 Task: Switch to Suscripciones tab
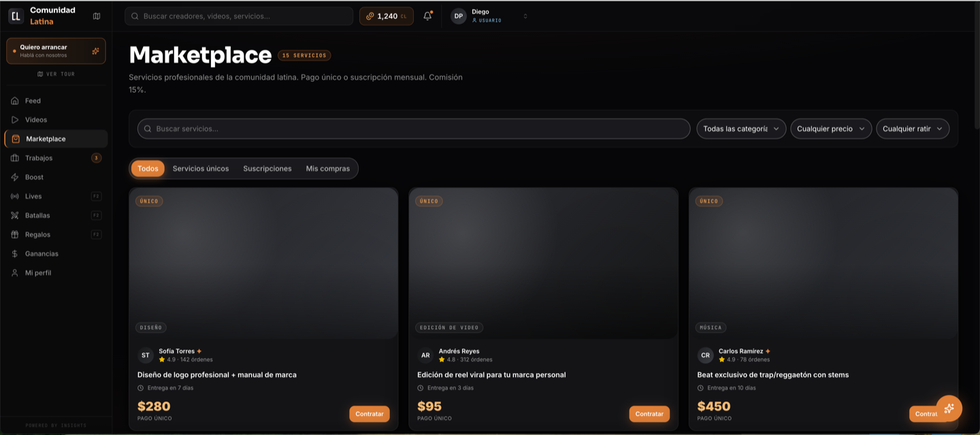point(267,168)
